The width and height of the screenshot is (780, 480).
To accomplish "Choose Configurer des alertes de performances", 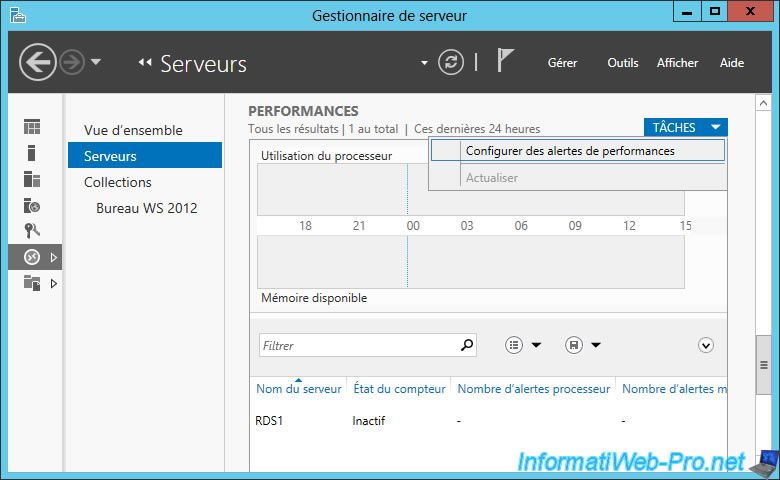I will point(578,151).
